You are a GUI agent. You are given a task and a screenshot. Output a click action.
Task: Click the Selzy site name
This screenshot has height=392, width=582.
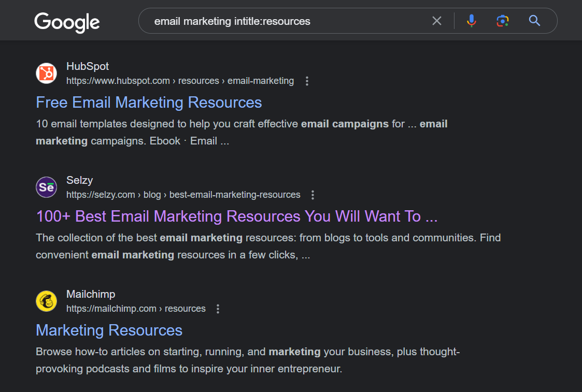pyautogui.click(x=79, y=180)
